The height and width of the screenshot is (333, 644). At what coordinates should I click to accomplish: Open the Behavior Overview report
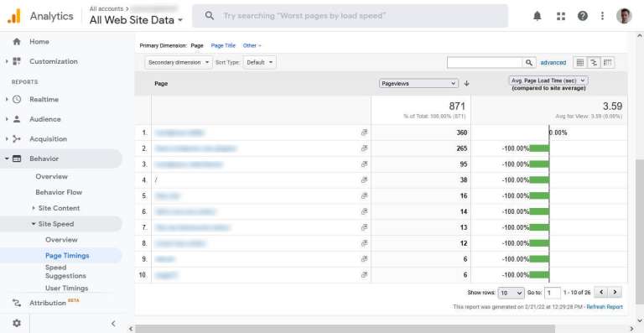click(x=51, y=176)
